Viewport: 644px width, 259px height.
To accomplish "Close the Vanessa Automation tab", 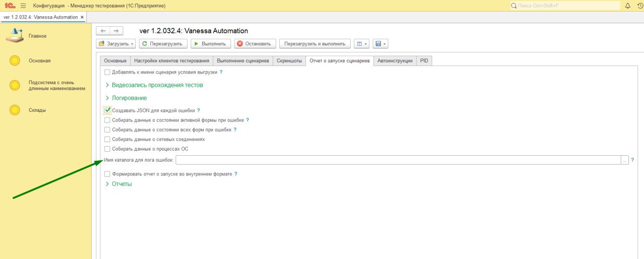I will 83,17.
